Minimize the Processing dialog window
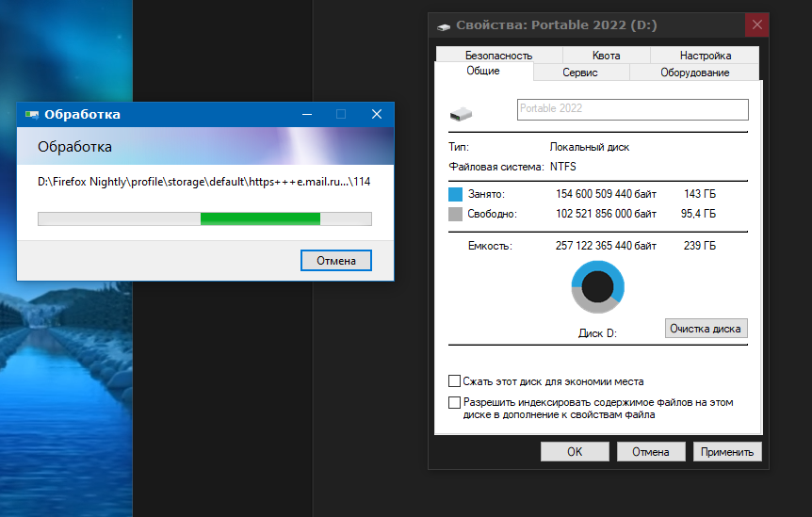812x517 pixels. click(307, 114)
